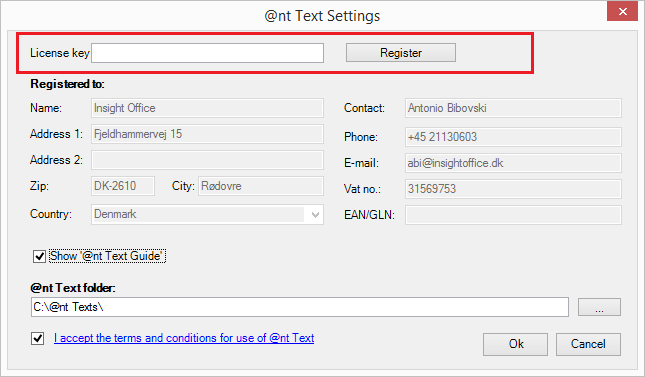Click the '@nt Text folder:' heading text
Viewport: 645px width, 377px height.
[73, 288]
